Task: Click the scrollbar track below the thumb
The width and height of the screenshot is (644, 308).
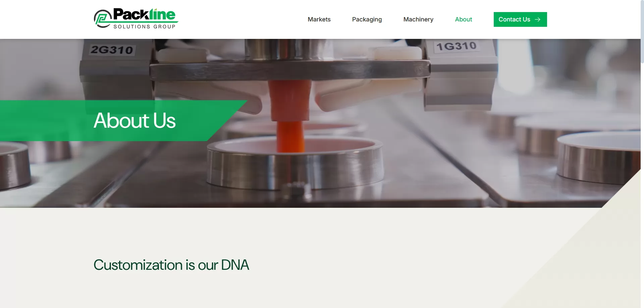Action: coord(642,184)
